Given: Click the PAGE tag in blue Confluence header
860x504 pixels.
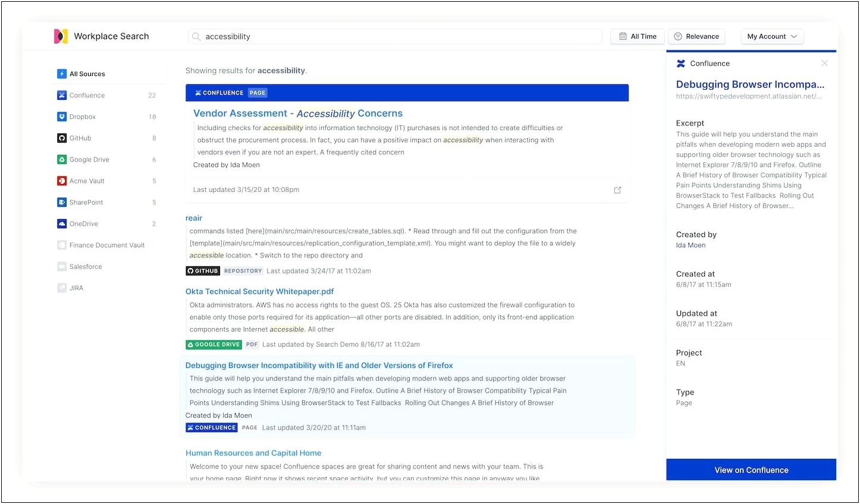Looking at the screenshot, I should click(x=258, y=93).
